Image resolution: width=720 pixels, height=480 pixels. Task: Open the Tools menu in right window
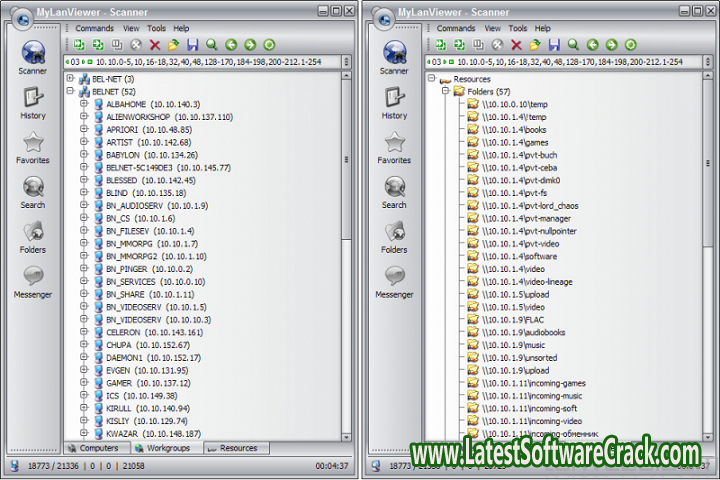tap(517, 29)
